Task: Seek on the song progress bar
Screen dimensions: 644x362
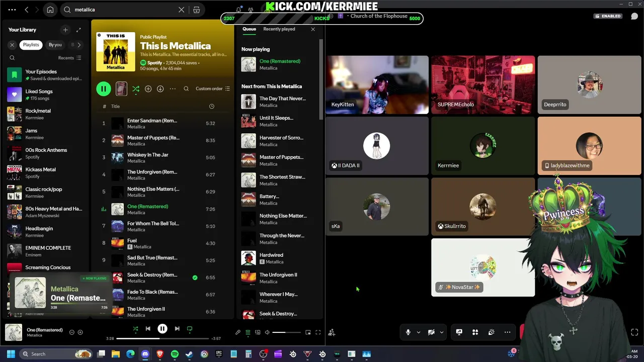Action: coord(163,339)
